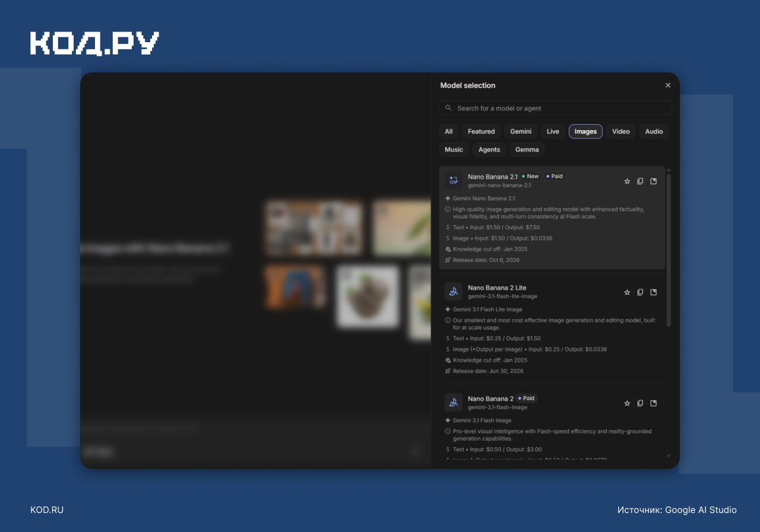The image size is (760, 532).
Task: Click the model list vertical scrollbar
Action: (x=669, y=249)
